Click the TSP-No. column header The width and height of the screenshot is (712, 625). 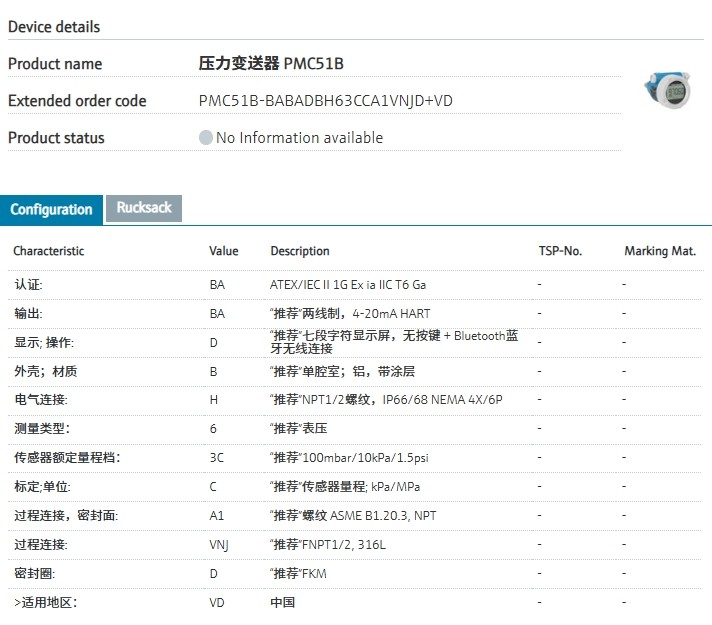559,251
